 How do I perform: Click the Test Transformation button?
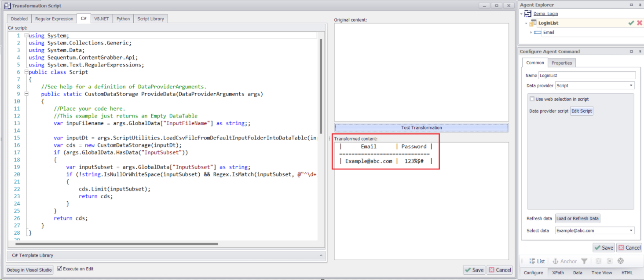coord(421,128)
